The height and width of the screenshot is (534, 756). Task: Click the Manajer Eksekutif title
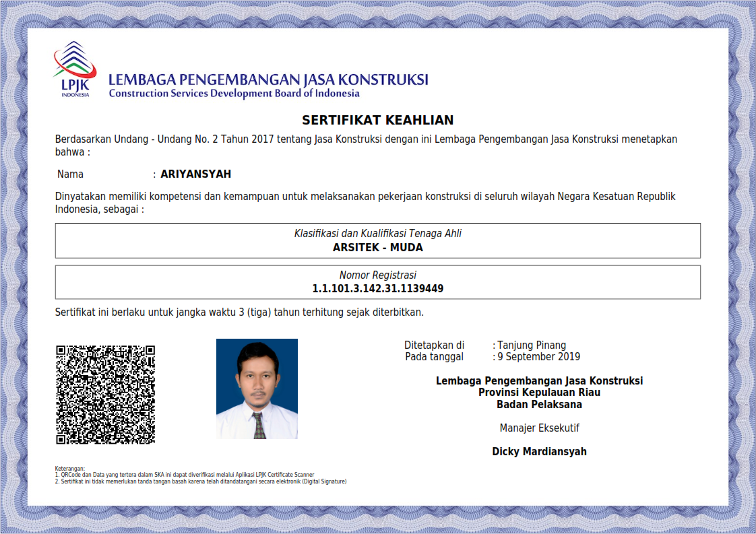point(539,428)
